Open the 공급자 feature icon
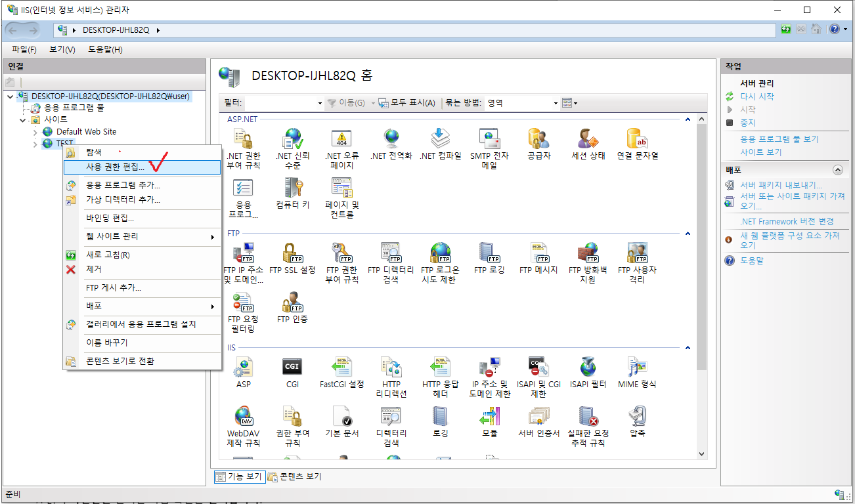 coord(538,144)
